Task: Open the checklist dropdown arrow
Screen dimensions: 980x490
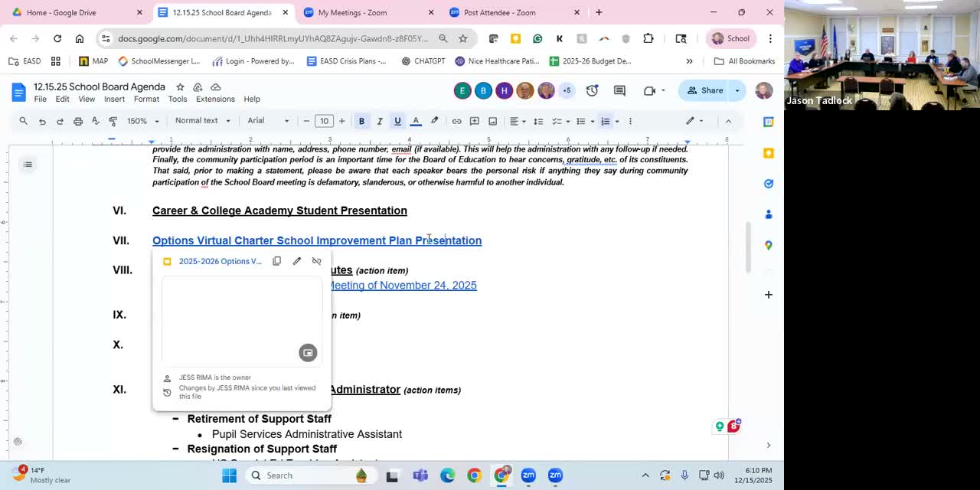Action: click(x=568, y=121)
